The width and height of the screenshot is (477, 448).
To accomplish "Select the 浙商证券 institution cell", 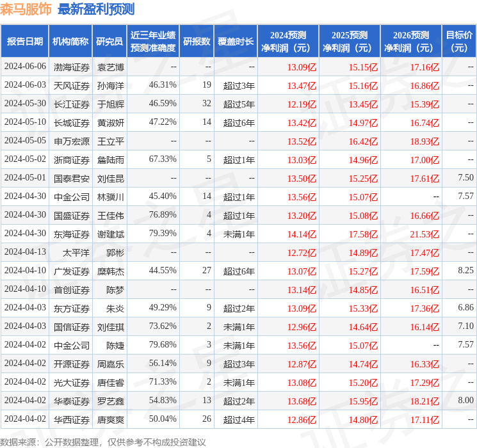I will [72, 160].
